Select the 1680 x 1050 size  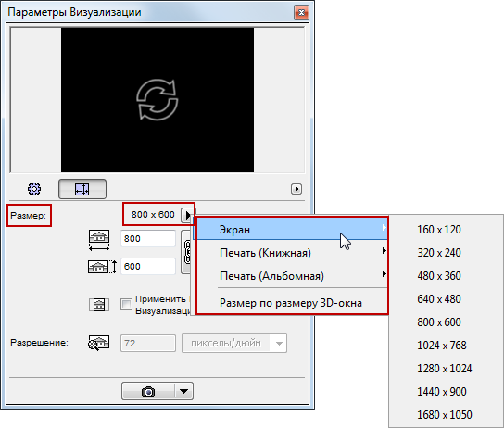pos(446,414)
